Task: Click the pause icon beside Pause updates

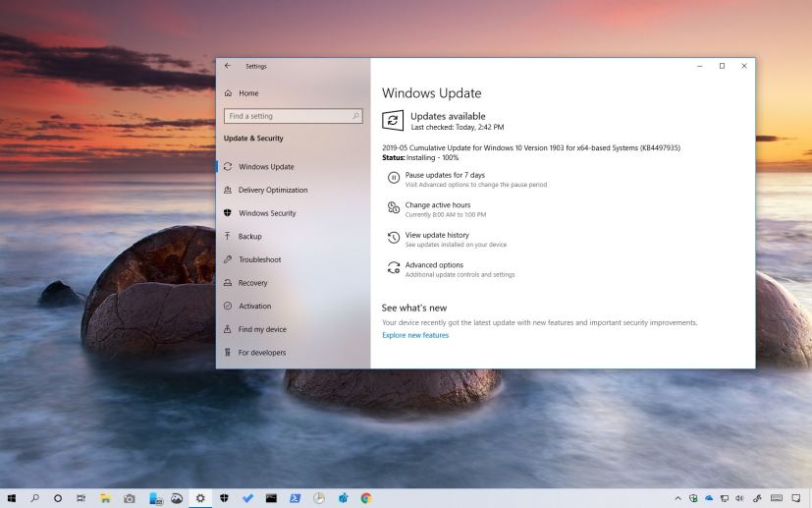Action: [394, 178]
